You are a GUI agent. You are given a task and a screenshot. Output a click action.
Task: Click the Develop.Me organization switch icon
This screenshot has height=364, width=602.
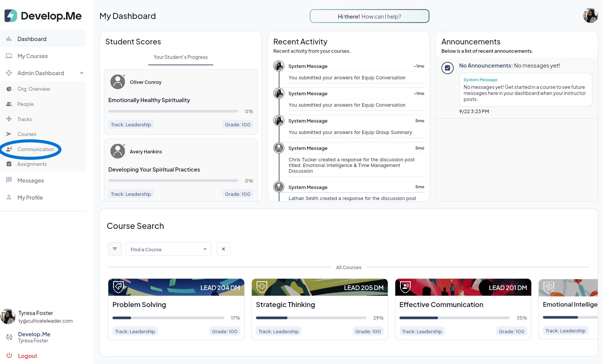pos(9,337)
